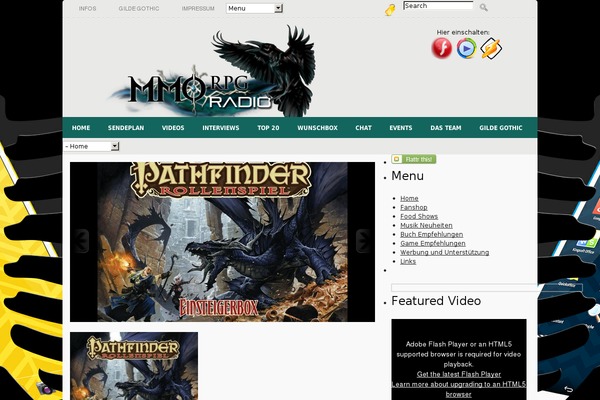Open EVENTS navigation item
This screenshot has height=400, width=600.
(x=401, y=128)
